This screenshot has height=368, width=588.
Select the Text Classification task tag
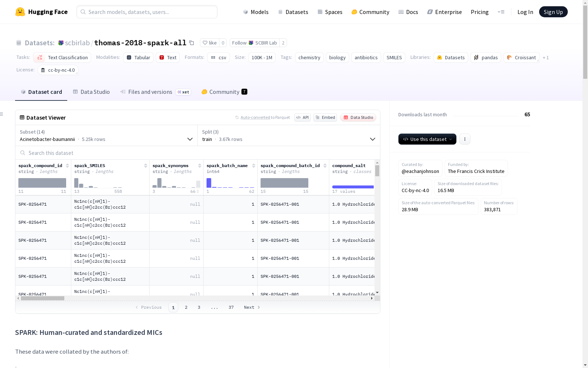(62, 57)
